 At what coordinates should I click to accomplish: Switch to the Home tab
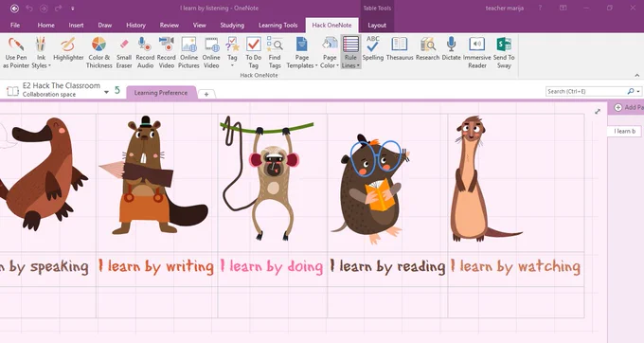[46, 25]
